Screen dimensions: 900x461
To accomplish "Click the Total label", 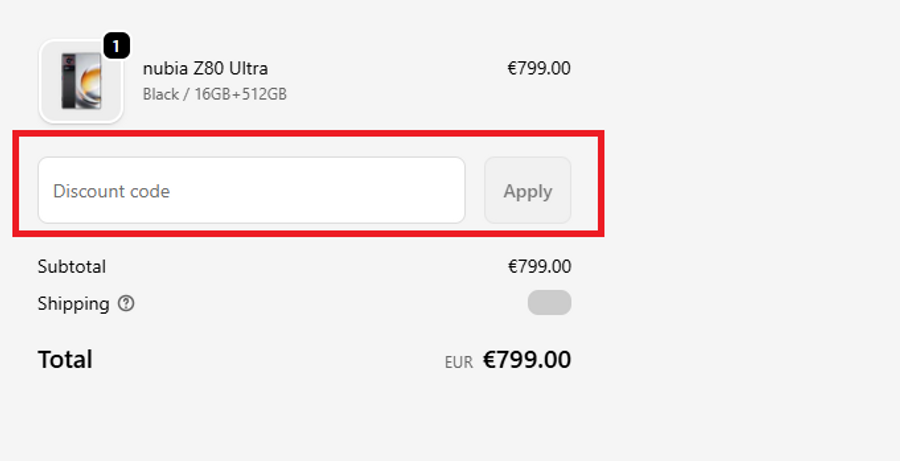I will (65, 360).
